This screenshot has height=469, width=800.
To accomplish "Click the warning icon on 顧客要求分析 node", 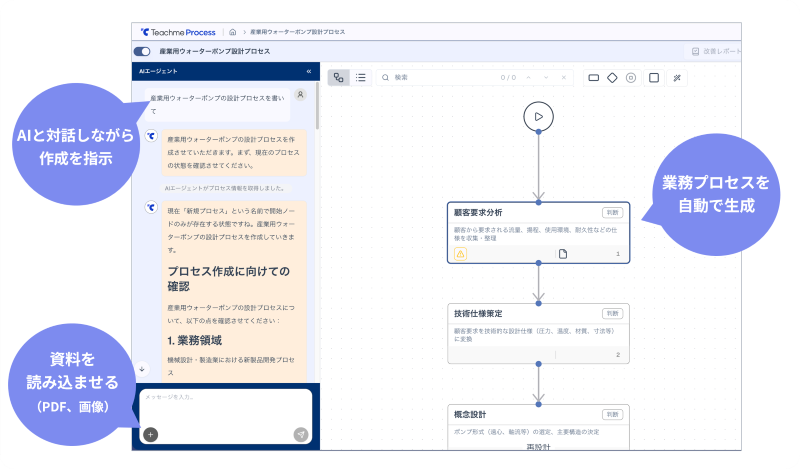I will [460, 254].
